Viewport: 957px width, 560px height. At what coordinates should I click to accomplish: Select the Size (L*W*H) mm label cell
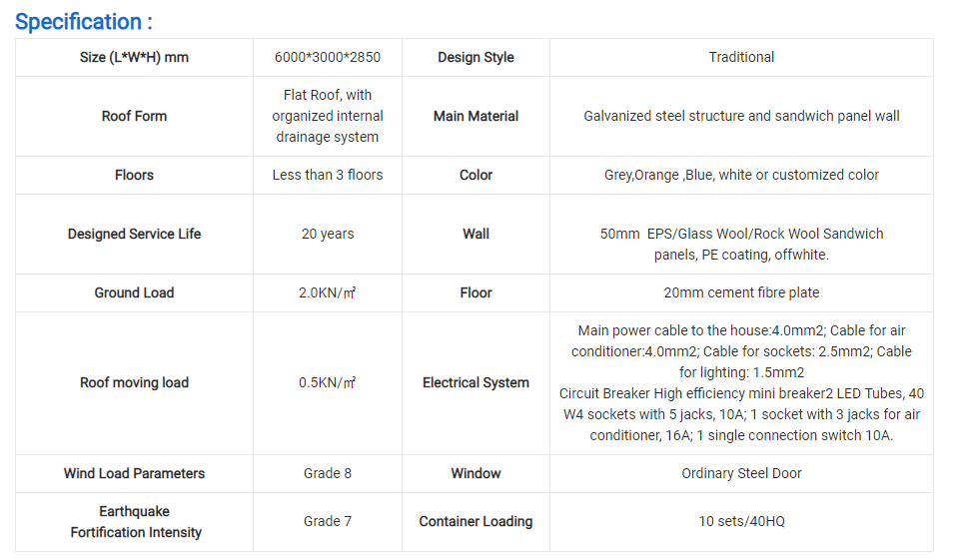[134, 58]
